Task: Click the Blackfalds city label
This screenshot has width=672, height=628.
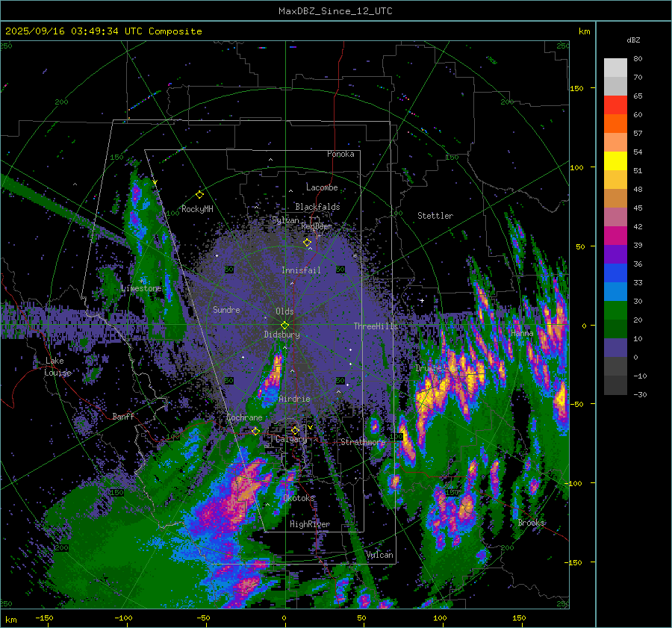Action: click(317, 207)
